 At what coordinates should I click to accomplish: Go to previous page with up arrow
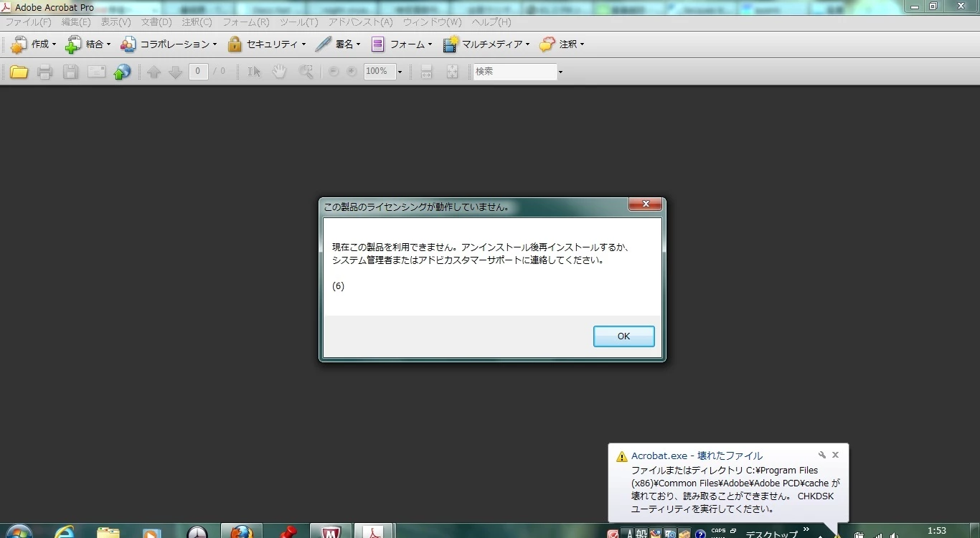point(154,72)
